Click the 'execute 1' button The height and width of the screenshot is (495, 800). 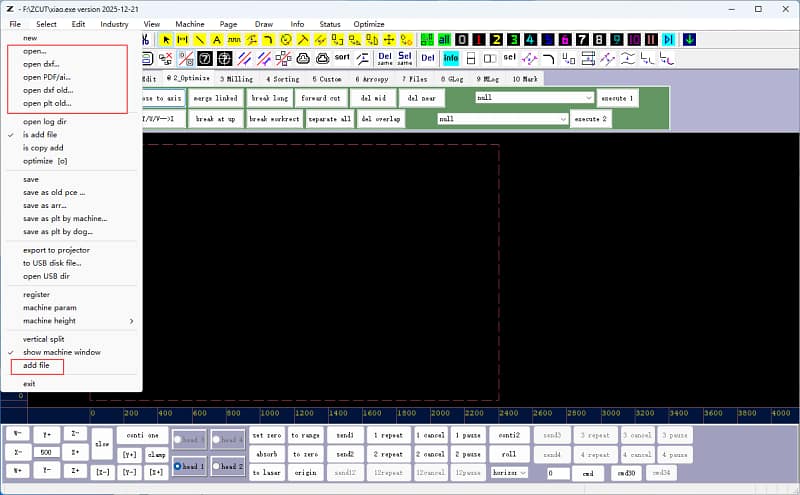(x=617, y=98)
